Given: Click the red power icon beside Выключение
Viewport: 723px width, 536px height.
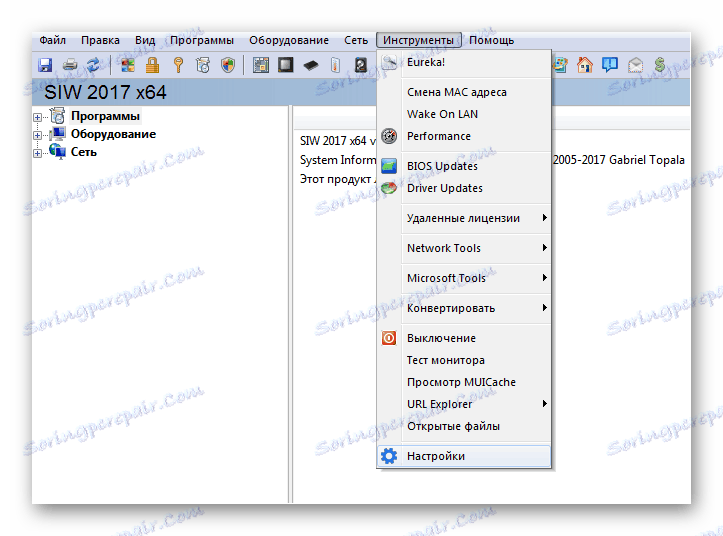Looking at the screenshot, I should tap(389, 338).
